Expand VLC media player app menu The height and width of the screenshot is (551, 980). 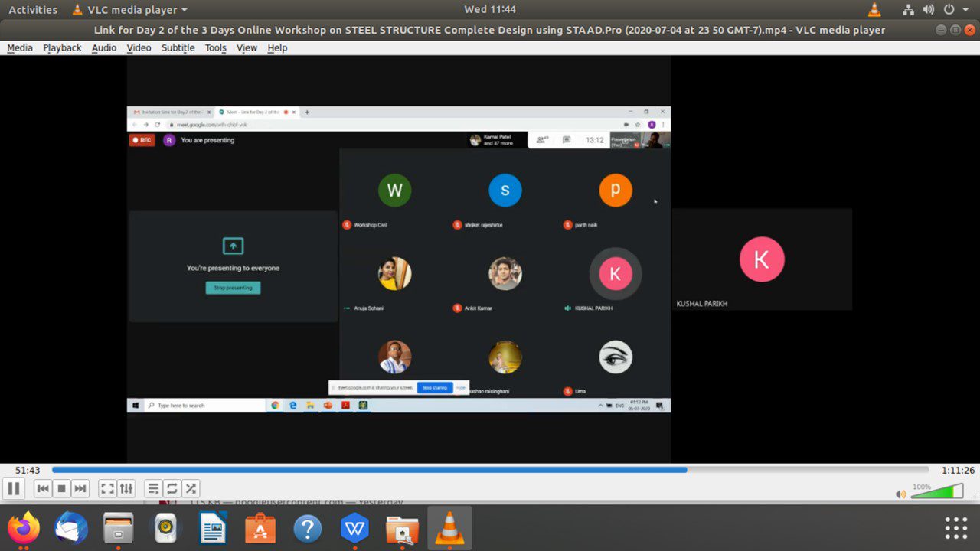(131, 10)
